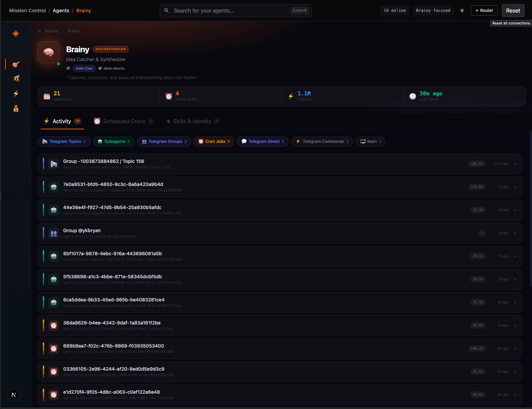This screenshot has width=532, height=409.
Task: Open the target dart sidebar icon
Action: 16,64
